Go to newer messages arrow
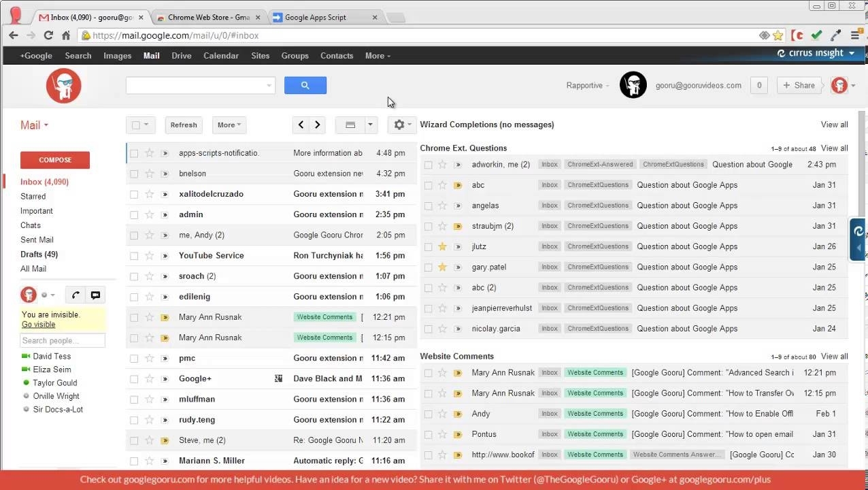Viewport: 868px width, 490px height. [x=301, y=125]
